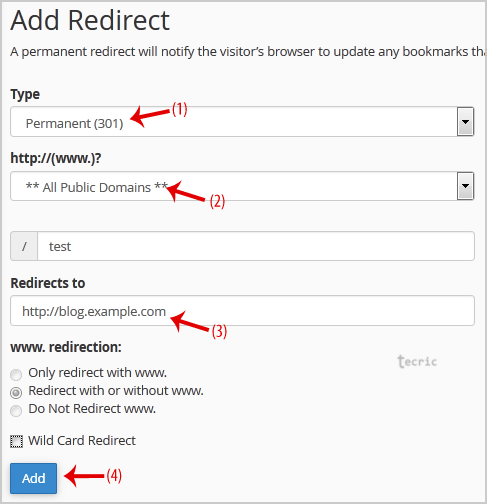
Task: Click the Redirects to URL field
Action: [x=242, y=311]
